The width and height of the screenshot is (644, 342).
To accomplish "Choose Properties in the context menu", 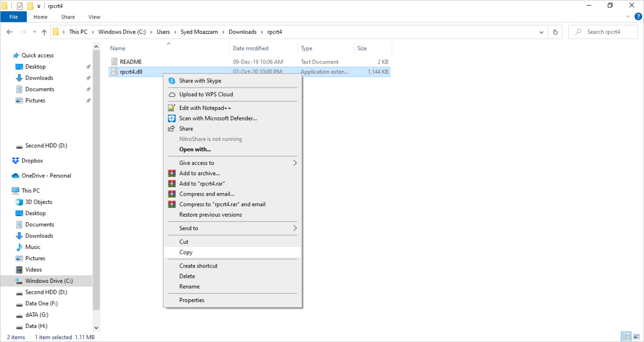I will pos(192,300).
